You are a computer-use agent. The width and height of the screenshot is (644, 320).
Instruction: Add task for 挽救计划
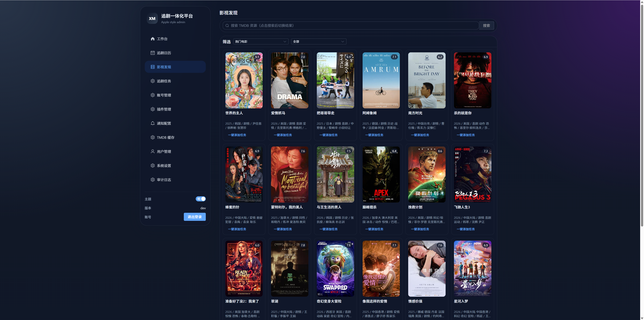[420, 229]
